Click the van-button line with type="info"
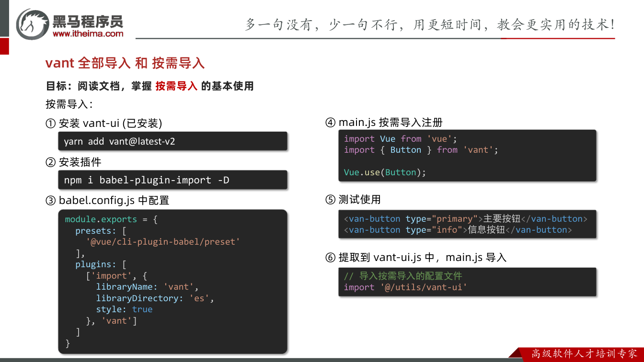The height and width of the screenshot is (362, 644). coord(458,230)
